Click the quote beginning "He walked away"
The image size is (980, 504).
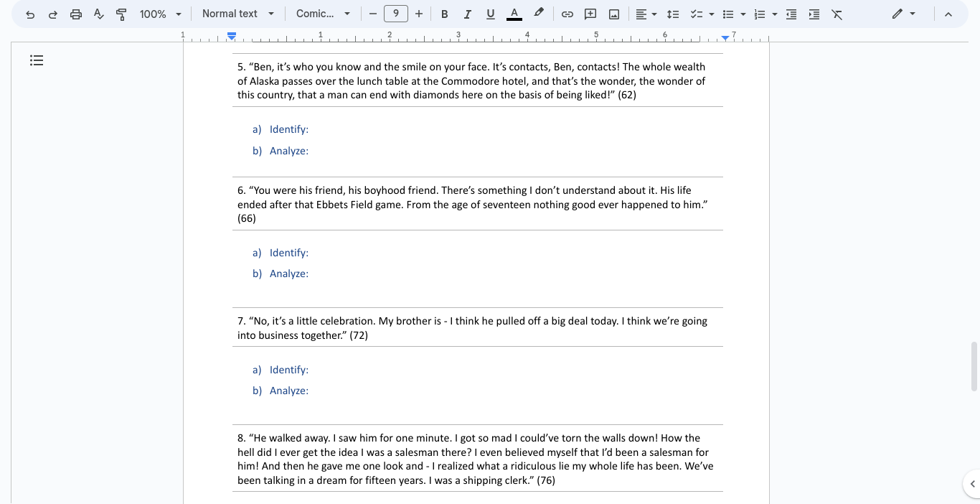(x=475, y=459)
